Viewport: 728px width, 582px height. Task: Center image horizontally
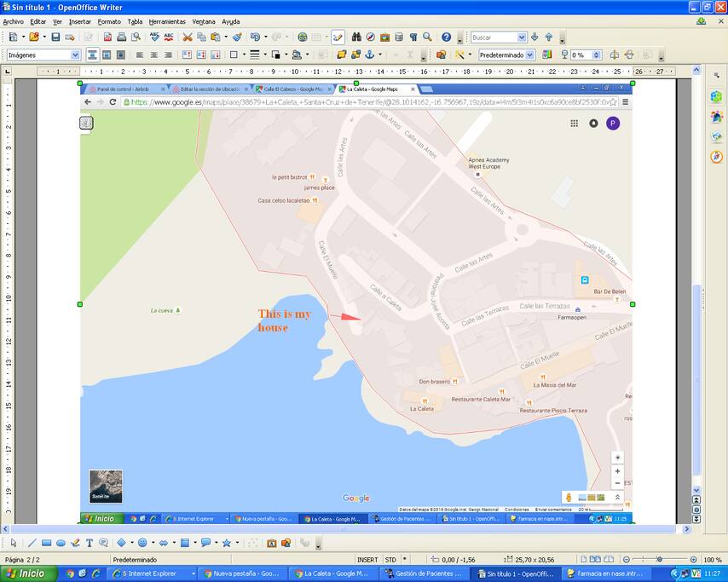pyautogui.click(x=154, y=55)
